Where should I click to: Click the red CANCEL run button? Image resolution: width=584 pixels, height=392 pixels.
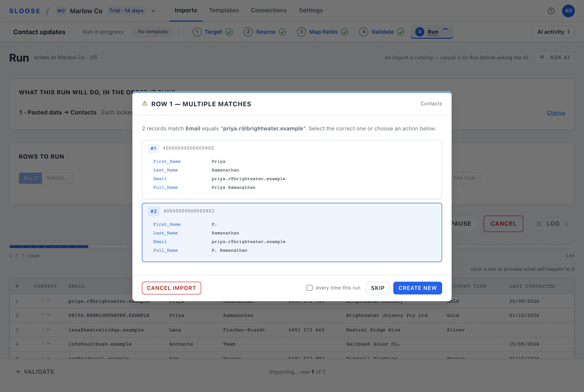click(503, 224)
